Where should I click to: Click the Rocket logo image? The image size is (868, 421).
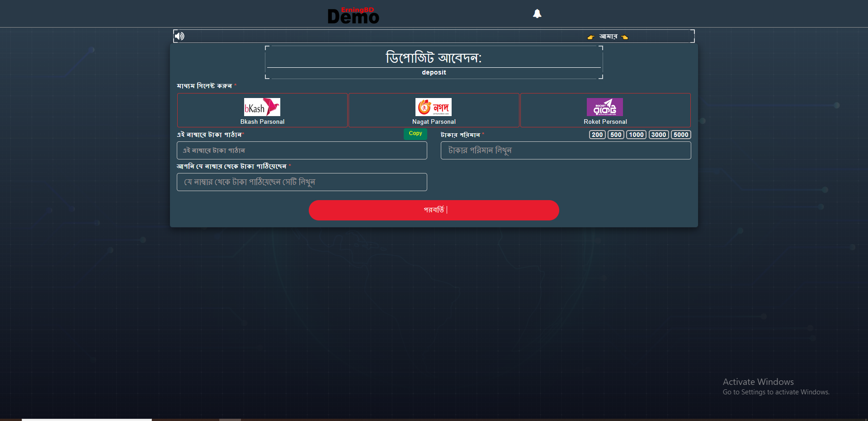pos(605,107)
